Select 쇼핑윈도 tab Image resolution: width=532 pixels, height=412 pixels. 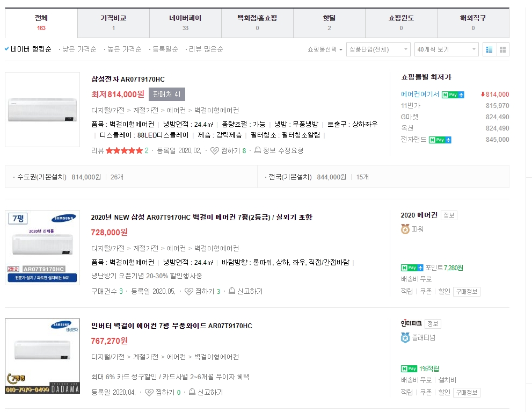coord(401,23)
